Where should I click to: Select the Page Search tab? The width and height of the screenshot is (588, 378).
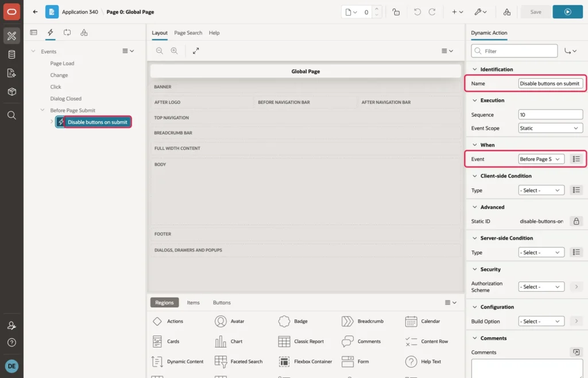[x=188, y=33]
